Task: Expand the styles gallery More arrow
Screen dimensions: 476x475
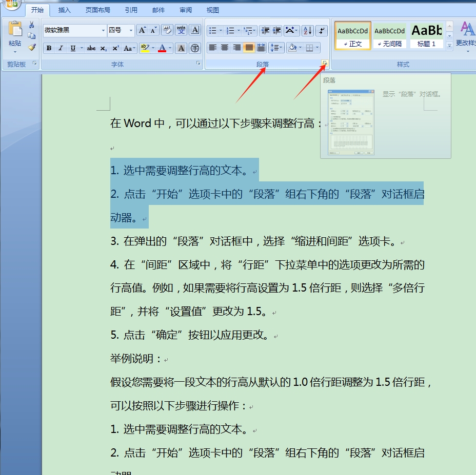Action: click(x=450, y=46)
